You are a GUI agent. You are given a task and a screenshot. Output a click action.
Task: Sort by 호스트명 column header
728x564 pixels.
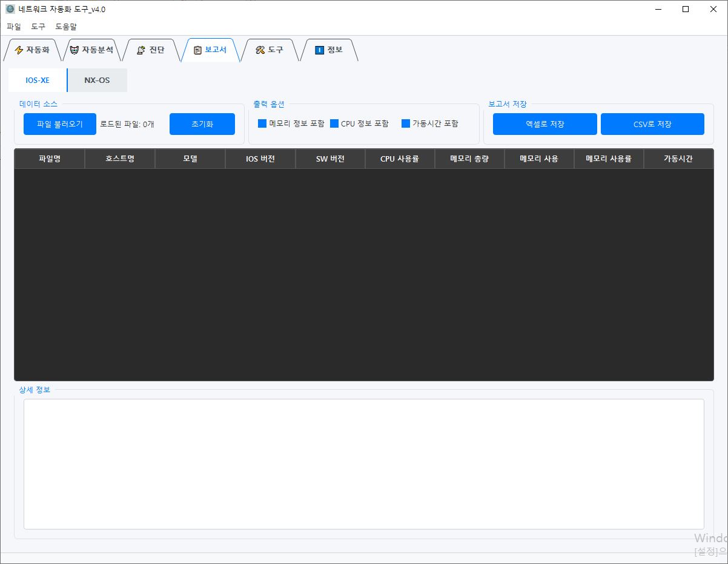pyautogui.click(x=120, y=159)
